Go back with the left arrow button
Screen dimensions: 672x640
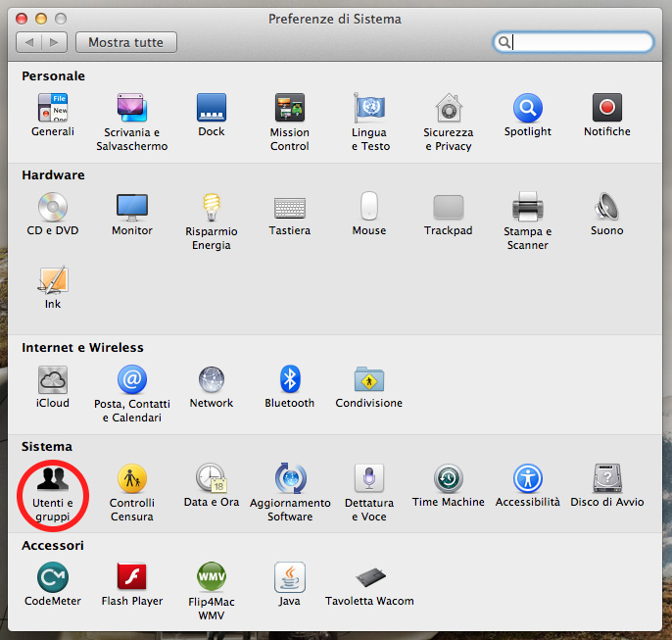pyautogui.click(x=28, y=42)
